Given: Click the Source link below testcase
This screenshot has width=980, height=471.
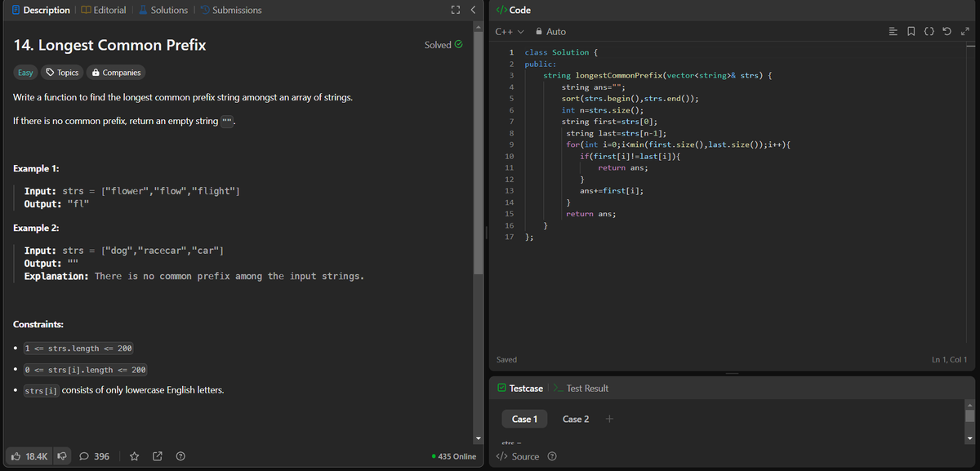Looking at the screenshot, I should 518,456.
